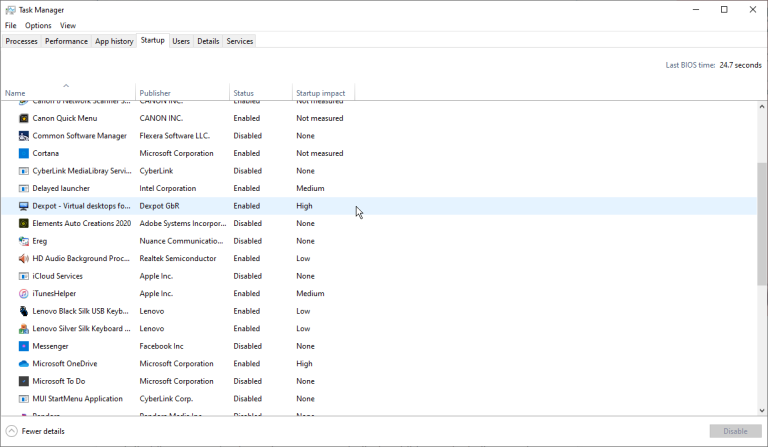Click the Canon Quick Menu icon

24,118
